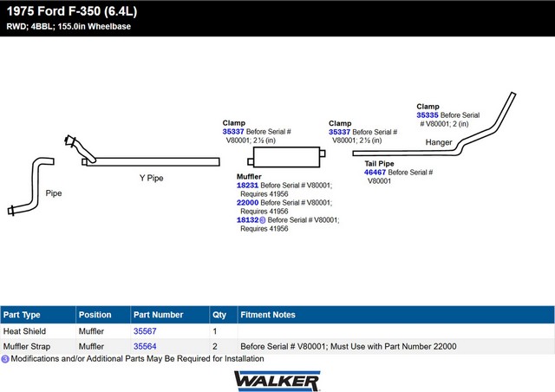
Task: Click the Qty value 2 for Muffler Strap
Action: click(x=215, y=346)
